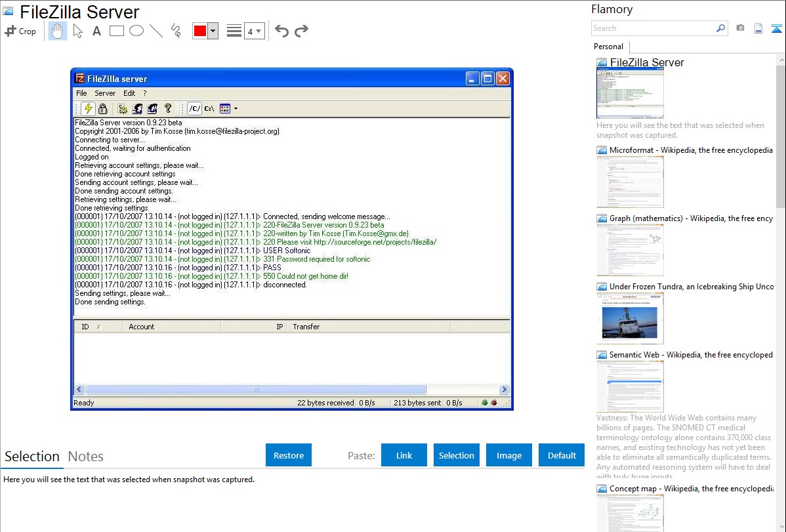Switch to the Selection tab at bottom
The height and width of the screenshot is (532, 786).
point(32,457)
